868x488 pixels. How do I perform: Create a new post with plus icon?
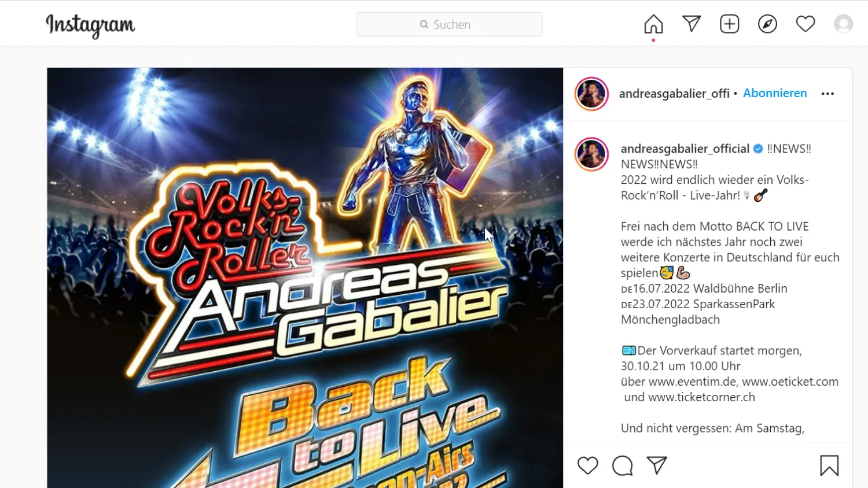[730, 24]
